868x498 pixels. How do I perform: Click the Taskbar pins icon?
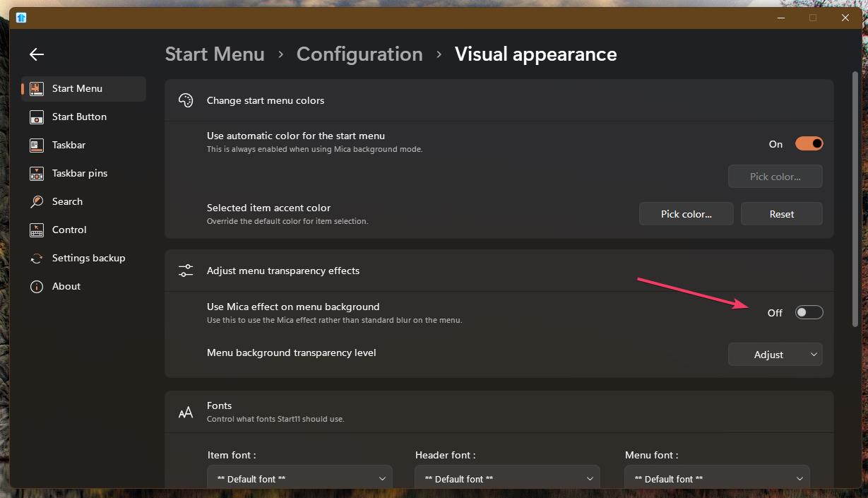(x=37, y=174)
